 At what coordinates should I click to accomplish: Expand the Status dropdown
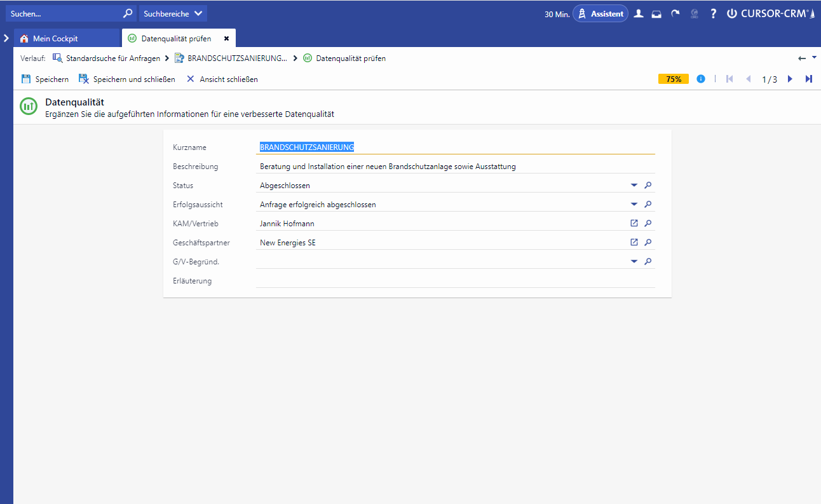(x=634, y=186)
